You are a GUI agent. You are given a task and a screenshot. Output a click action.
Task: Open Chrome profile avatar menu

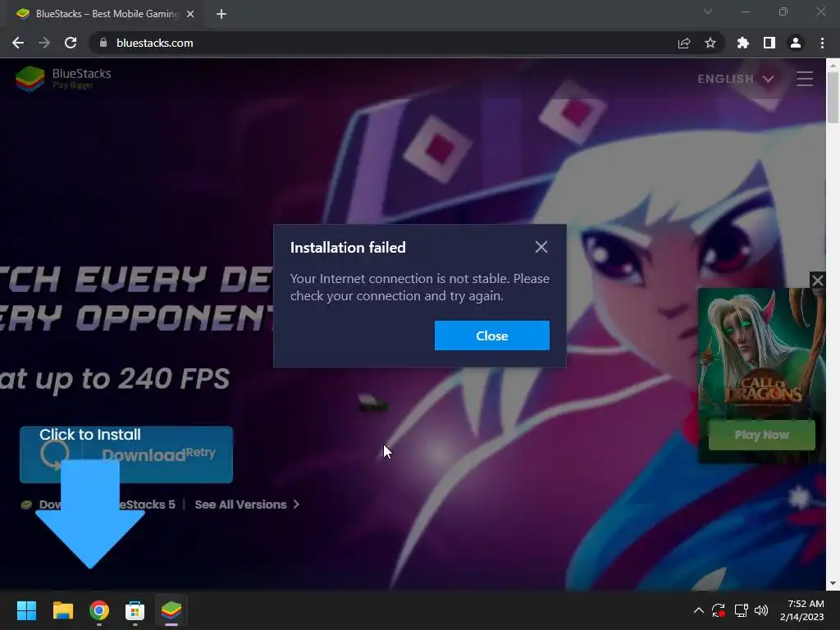[x=796, y=43]
